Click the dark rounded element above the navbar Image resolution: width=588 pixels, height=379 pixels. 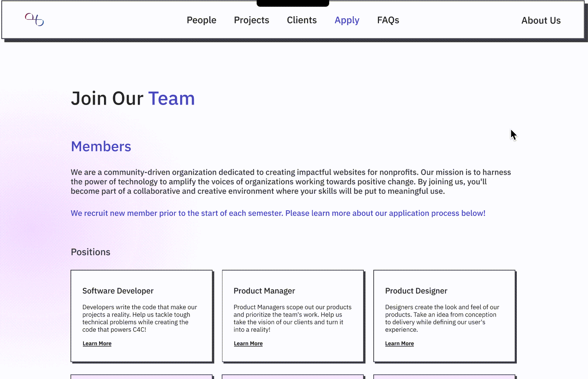(x=293, y=3)
